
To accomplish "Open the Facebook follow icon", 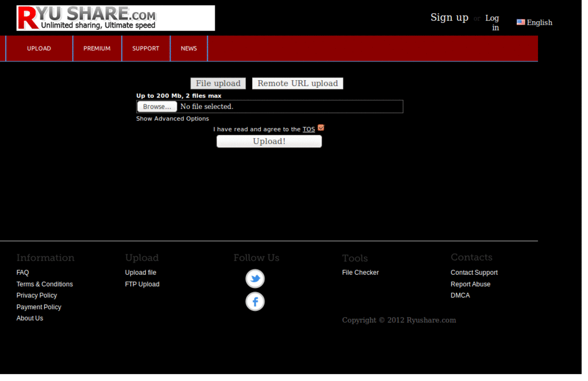I will coord(255,302).
